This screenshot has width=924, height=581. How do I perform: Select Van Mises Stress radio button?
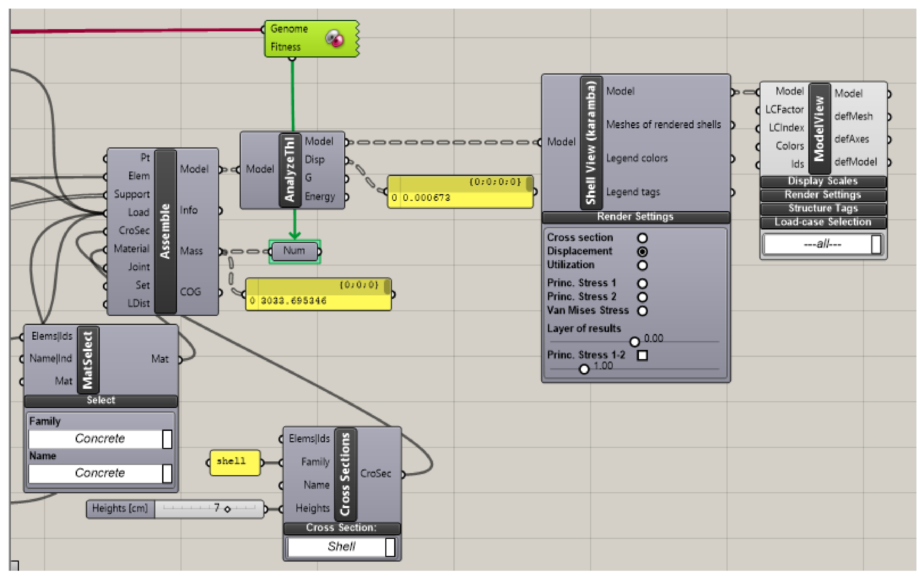642,311
